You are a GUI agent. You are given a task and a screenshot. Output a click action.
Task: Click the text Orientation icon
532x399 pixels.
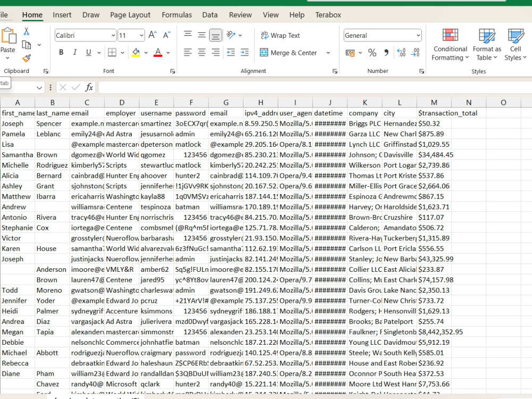(231, 35)
